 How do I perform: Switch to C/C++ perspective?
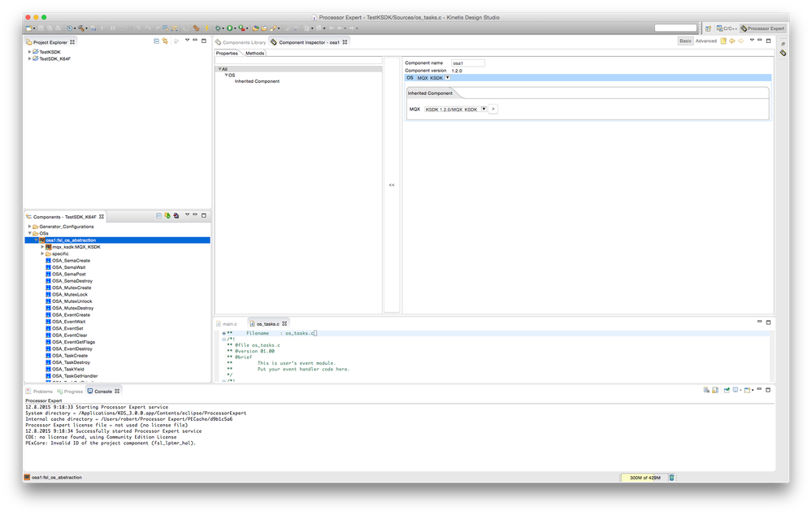(727, 28)
